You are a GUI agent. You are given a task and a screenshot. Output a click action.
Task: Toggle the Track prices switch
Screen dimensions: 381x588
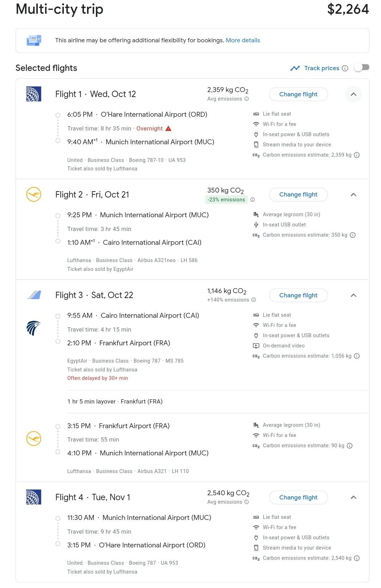click(x=362, y=67)
